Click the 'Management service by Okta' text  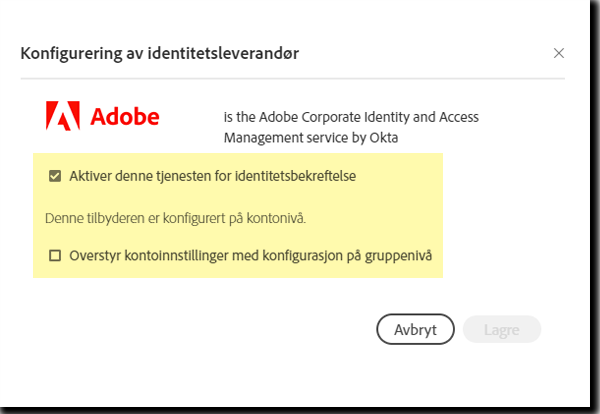[311, 138]
